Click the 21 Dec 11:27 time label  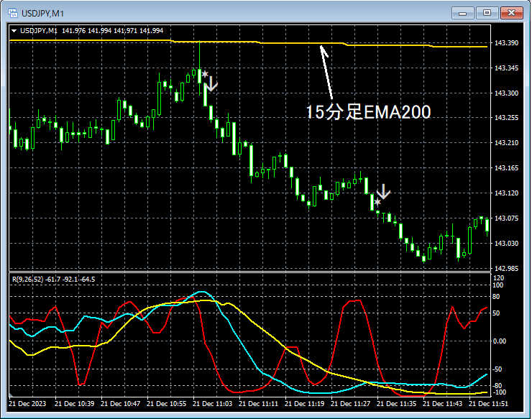[351, 404]
